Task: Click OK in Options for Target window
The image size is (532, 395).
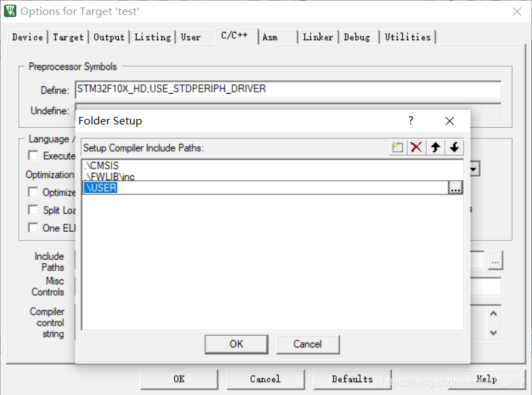Action: click(x=179, y=379)
